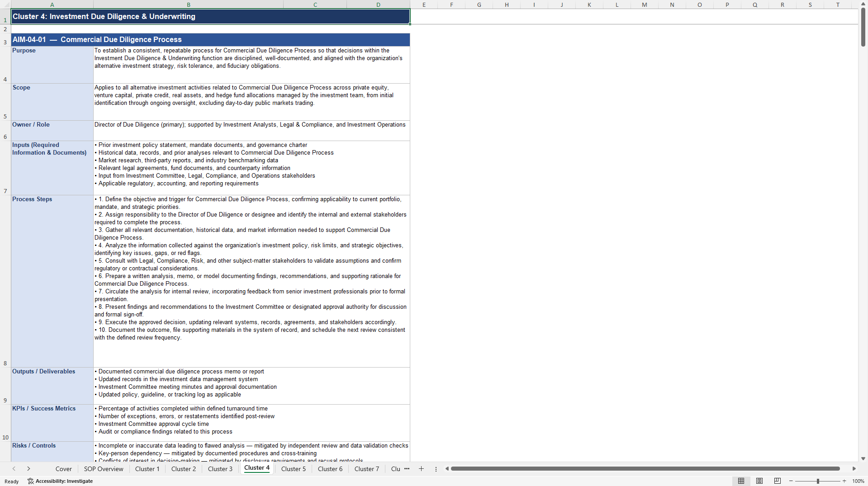Select column B header
The height and width of the screenshot is (486, 868).
tap(188, 5)
